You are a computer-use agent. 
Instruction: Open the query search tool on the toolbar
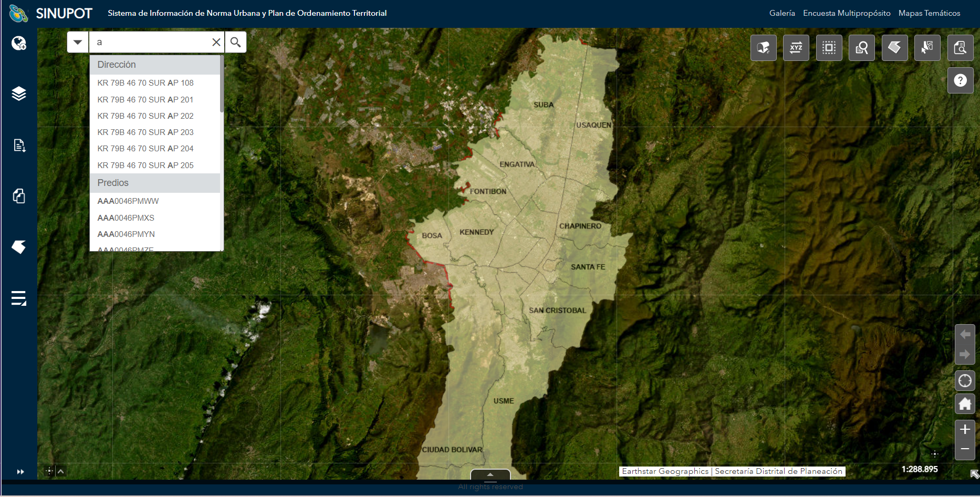pos(862,48)
